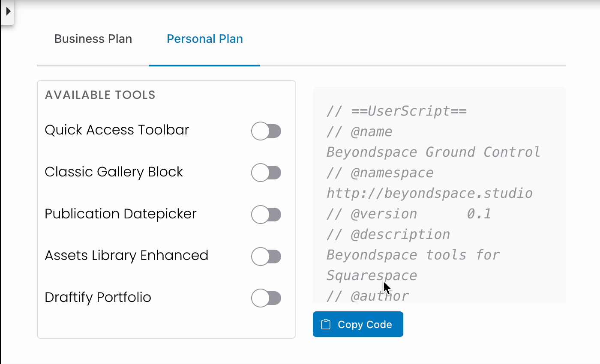Enable the Quick Access Toolbar toggle

tap(267, 131)
